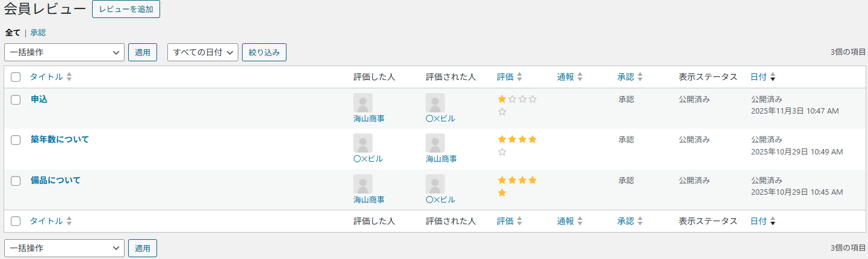Click sort arrow beside 日付 header
The height and width of the screenshot is (259, 868).
click(773, 77)
